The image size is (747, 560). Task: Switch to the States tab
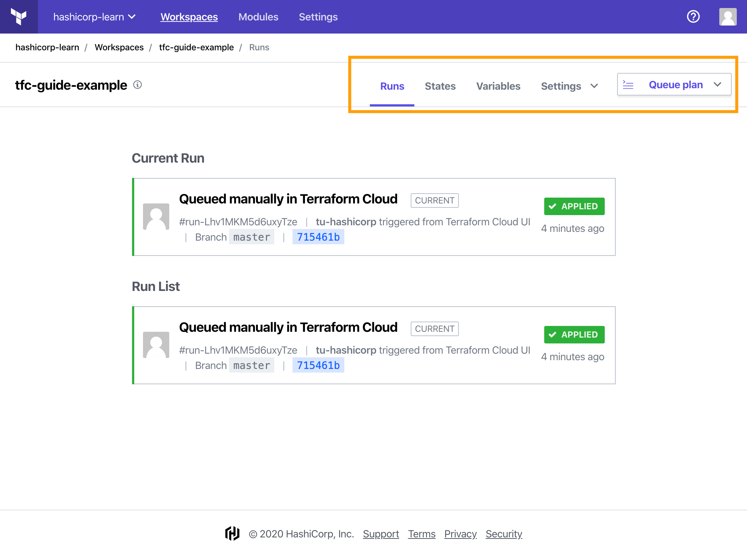440,86
